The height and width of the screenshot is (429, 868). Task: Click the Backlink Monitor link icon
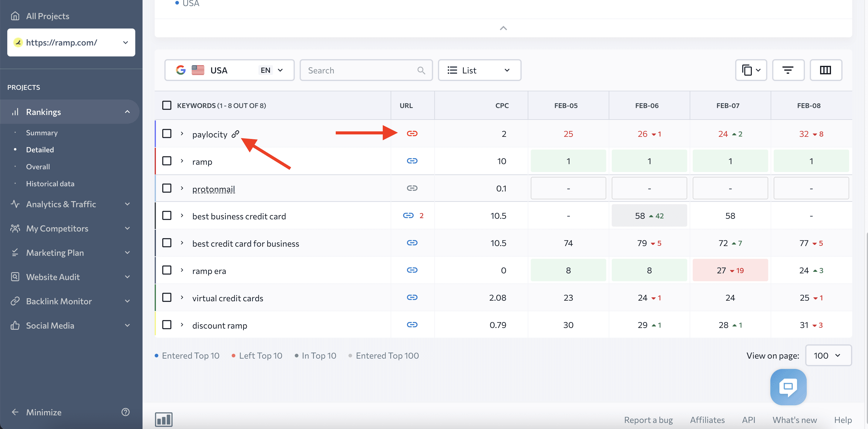(15, 301)
